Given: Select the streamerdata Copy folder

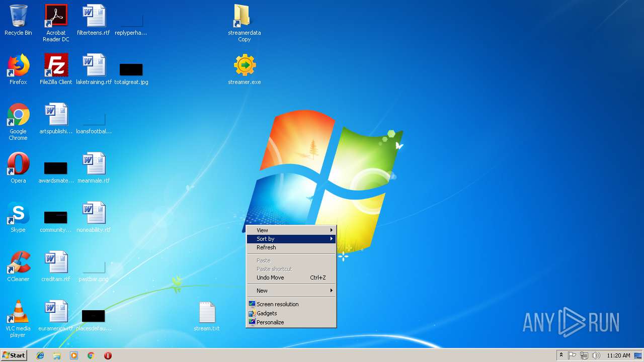Looking at the screenshot, I should pos(245,23).
